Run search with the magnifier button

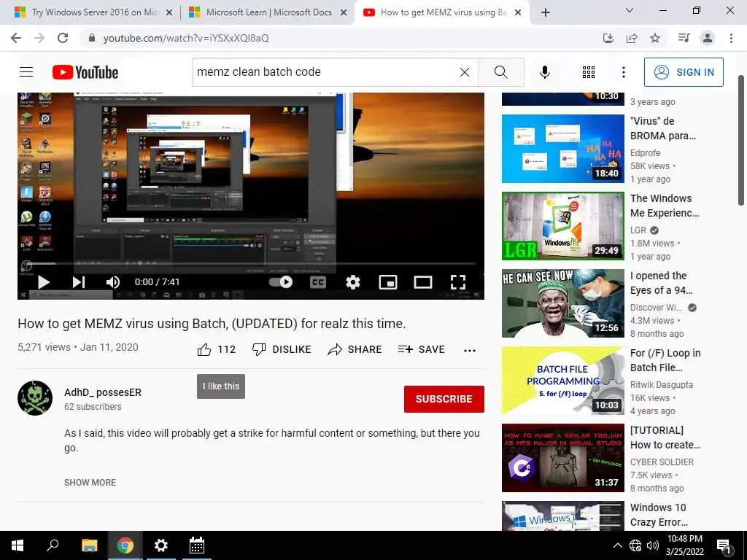pyautogui.click(x=500, y=72)
